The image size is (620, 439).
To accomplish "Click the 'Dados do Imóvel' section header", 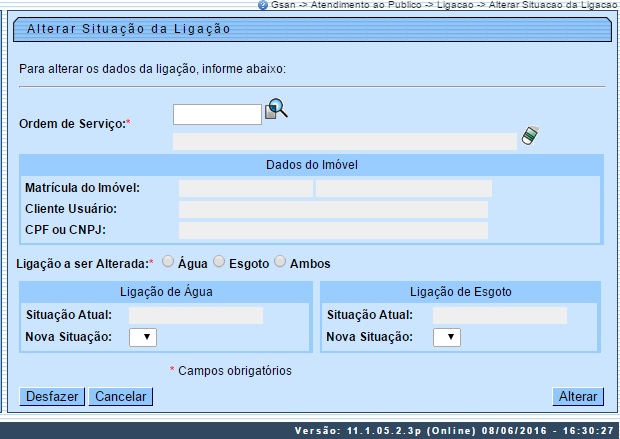I will point(312,165).
